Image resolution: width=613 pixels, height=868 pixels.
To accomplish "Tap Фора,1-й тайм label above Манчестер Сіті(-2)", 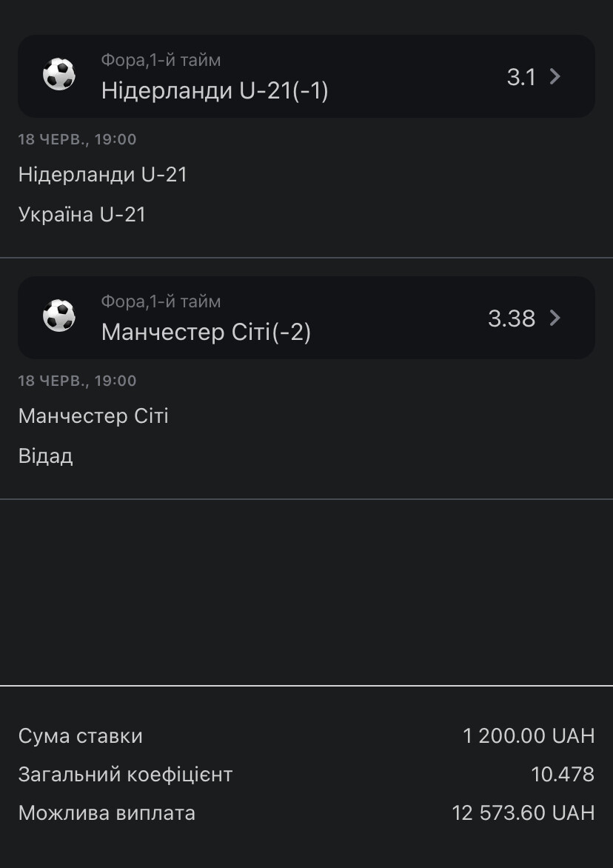I will pyautogui.click(x=161, y=301).
